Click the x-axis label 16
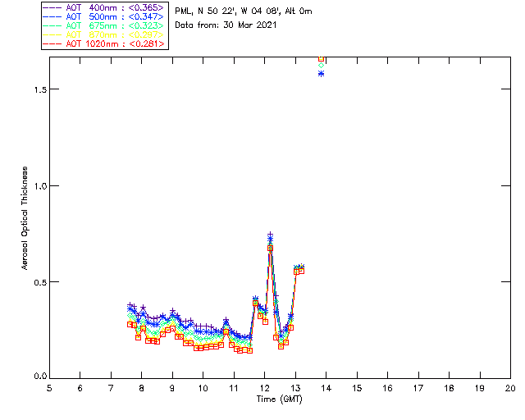The image size is (525, 420). tap(388, 388)
